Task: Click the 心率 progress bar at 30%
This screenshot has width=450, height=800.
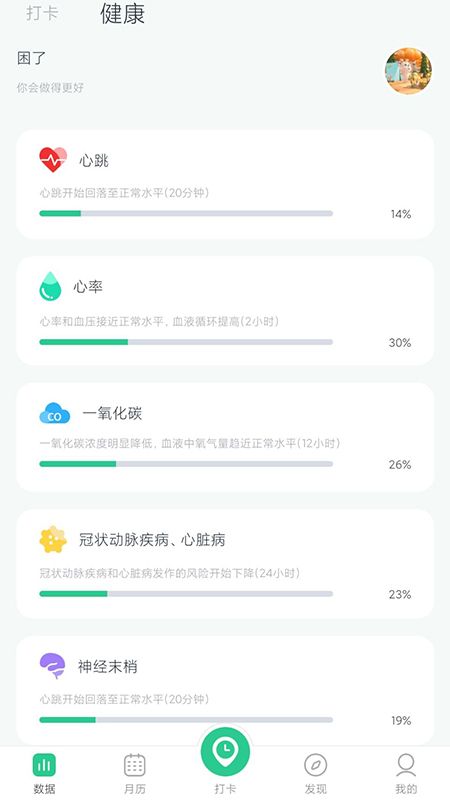Action: pos(186,342)
